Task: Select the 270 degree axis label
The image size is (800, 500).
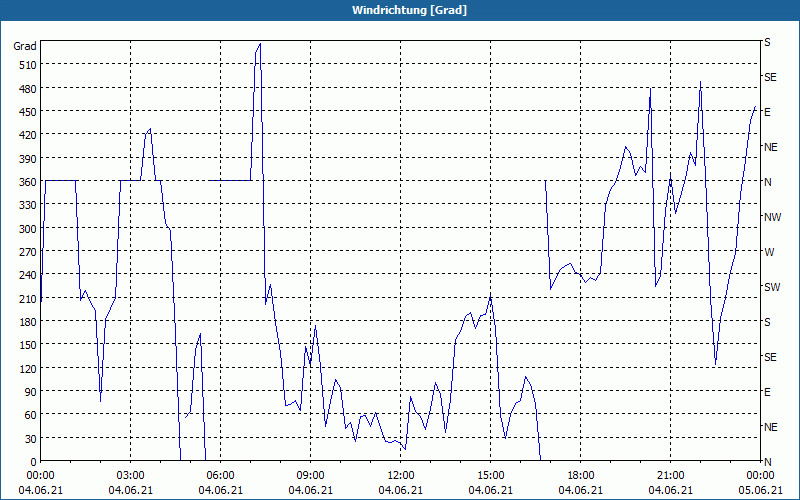Action: tap(28, 252)
